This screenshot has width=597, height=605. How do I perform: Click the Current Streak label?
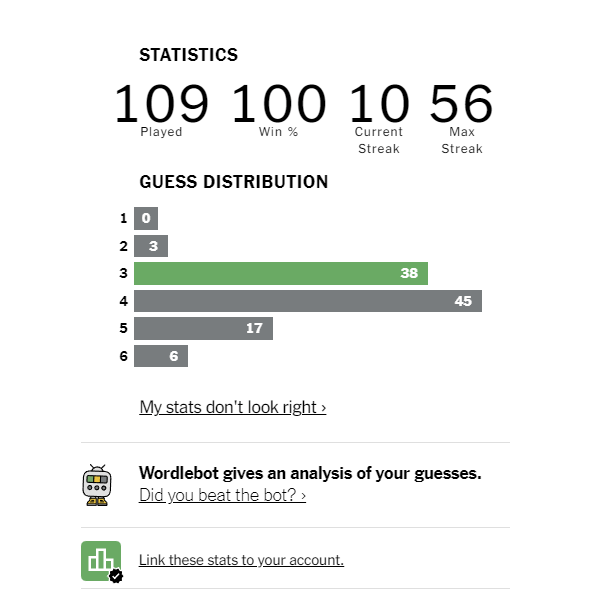click(x=379, y=140)
